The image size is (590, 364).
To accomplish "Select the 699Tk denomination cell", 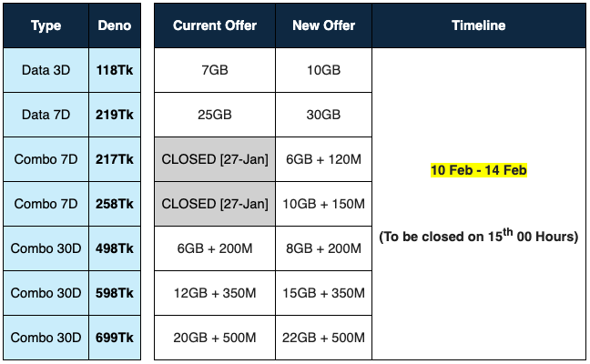I will 115,338.
